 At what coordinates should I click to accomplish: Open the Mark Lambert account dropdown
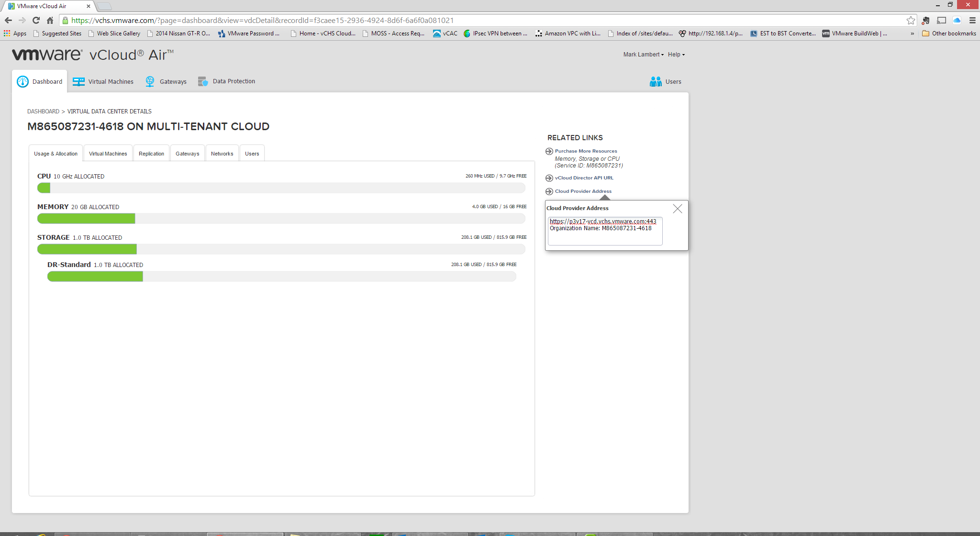pos(643,55)
